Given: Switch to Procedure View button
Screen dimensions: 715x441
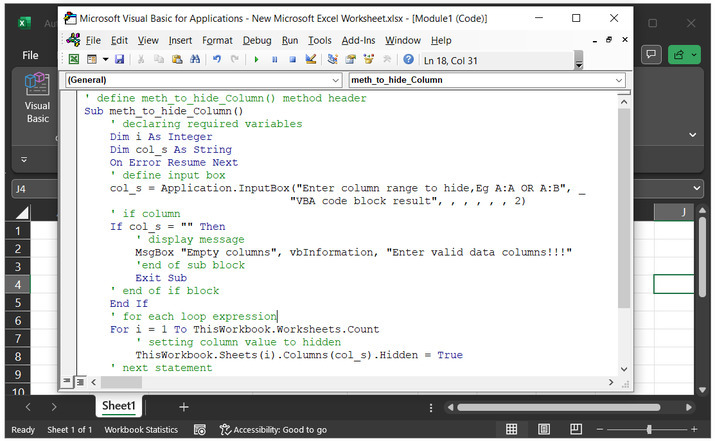Looking at the screenshot, I should click(67, 381).
